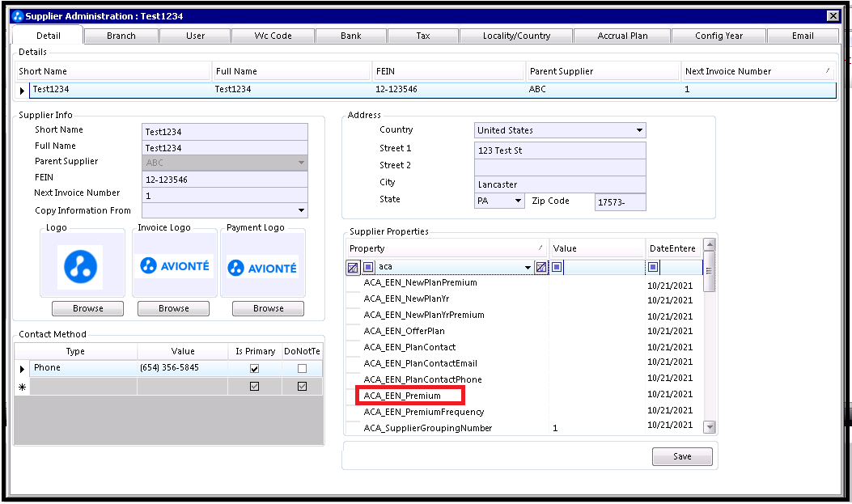Click Browse under Logo

[88, 308]
